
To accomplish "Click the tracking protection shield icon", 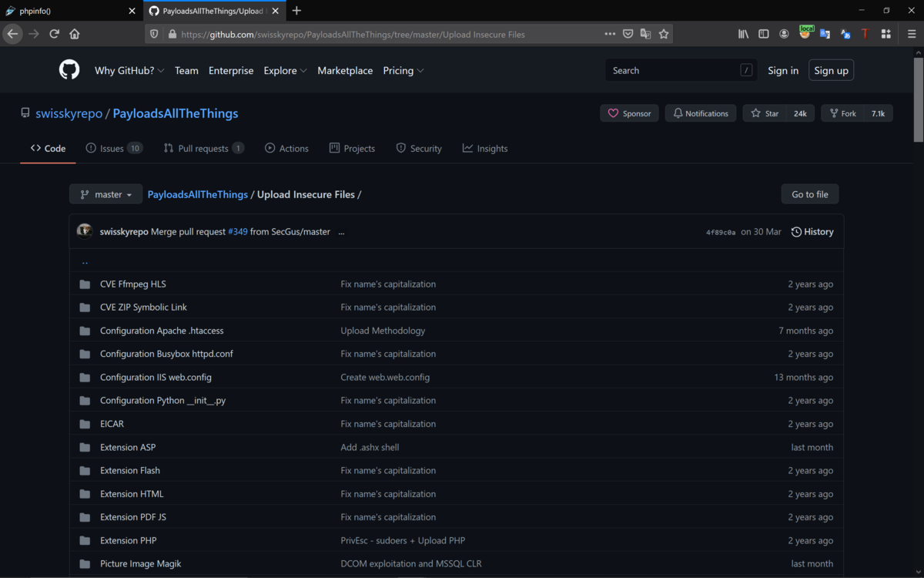I will (x=154, y=34).
